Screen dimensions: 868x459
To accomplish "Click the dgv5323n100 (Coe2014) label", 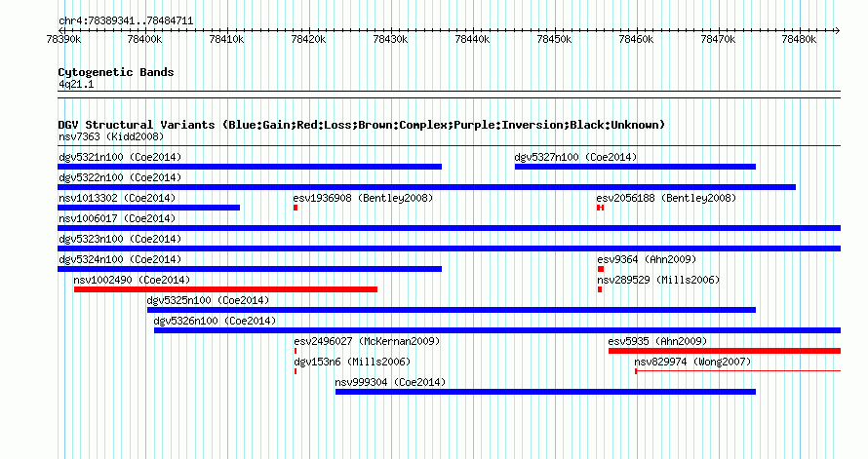I will point(120,239).
